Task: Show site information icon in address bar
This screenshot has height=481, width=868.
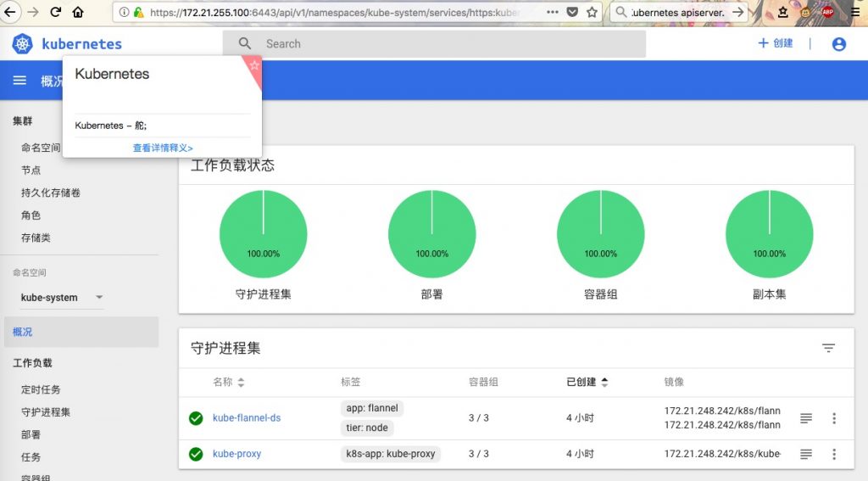Action: click(x=124, y=12)
